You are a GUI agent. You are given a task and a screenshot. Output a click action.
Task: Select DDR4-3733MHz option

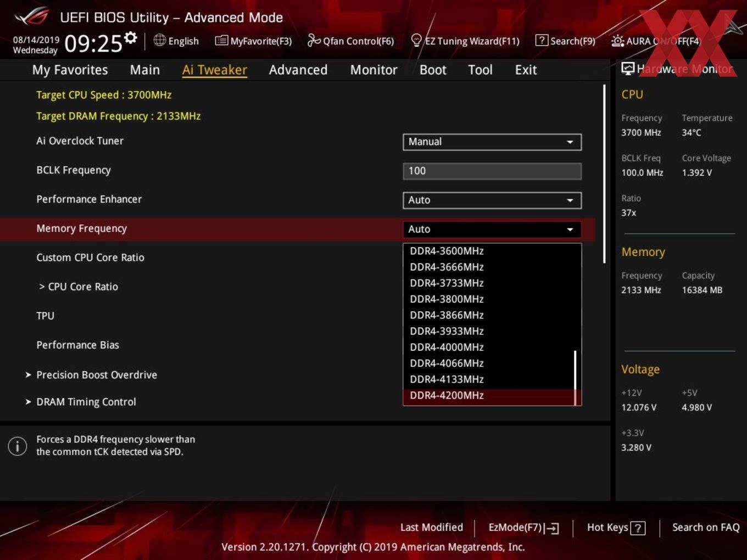pyautogui.click(x=492, y=283)
